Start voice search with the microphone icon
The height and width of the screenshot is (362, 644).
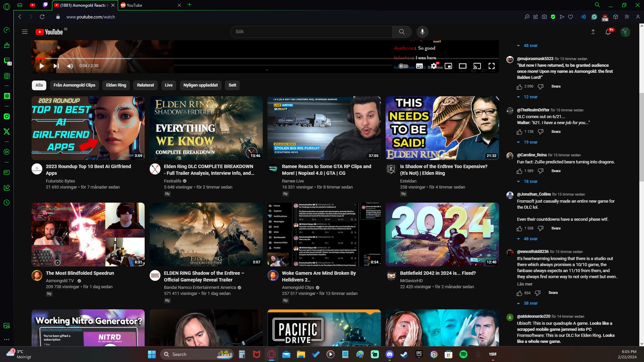point(422,32)
